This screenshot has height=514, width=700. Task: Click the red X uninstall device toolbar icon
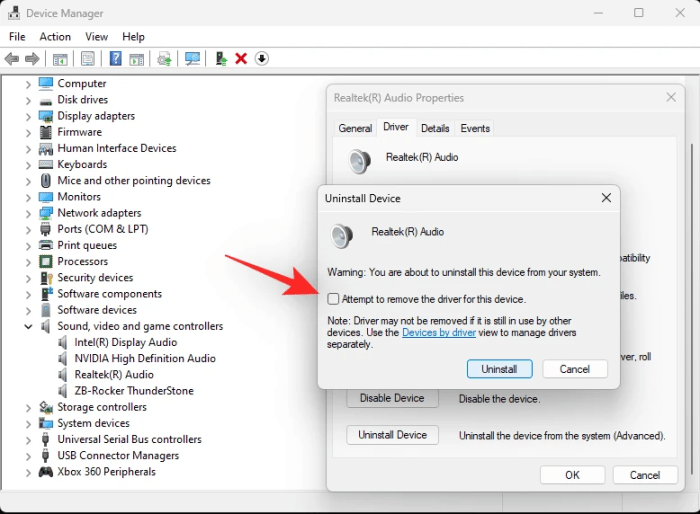[241, 59]
